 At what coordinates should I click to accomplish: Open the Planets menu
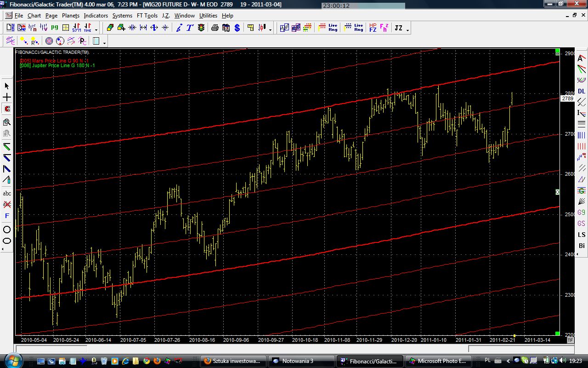(x=71, y=16)
